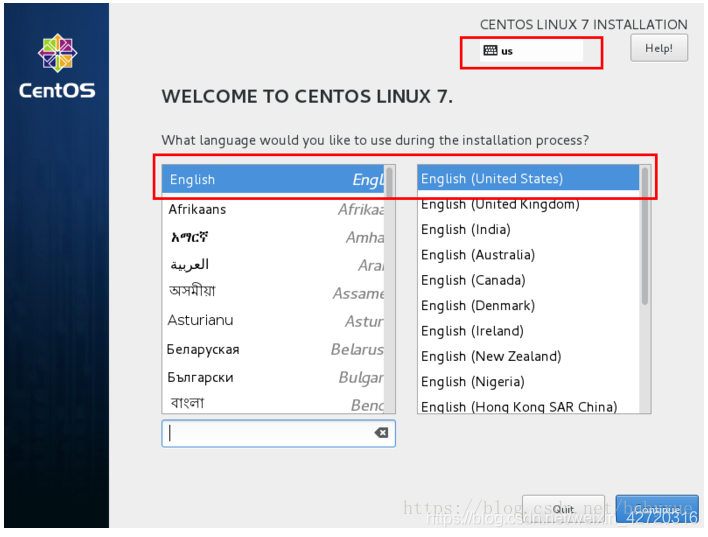Viewport: 708px width, 537px height.
Task: Focus the language search input field
Action: 279,433
